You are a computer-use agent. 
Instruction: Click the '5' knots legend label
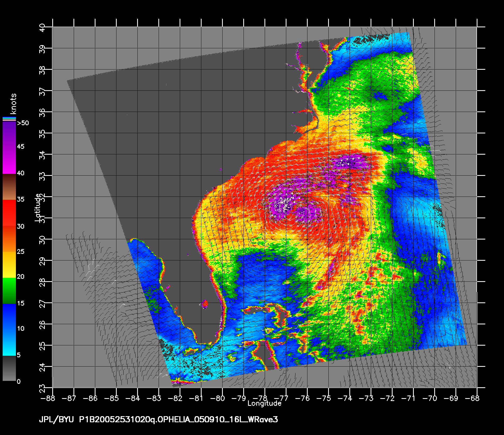coord(19,355)
